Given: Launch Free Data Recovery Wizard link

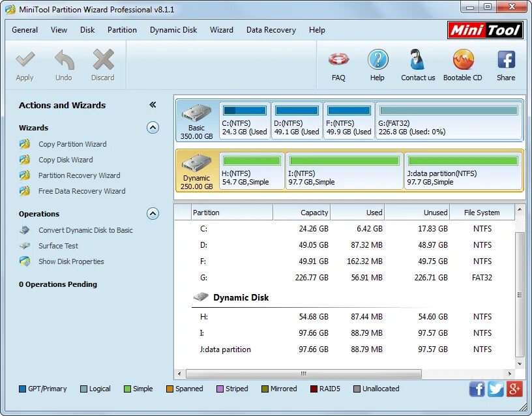Looking at the screenshot, I should [81, 191].
